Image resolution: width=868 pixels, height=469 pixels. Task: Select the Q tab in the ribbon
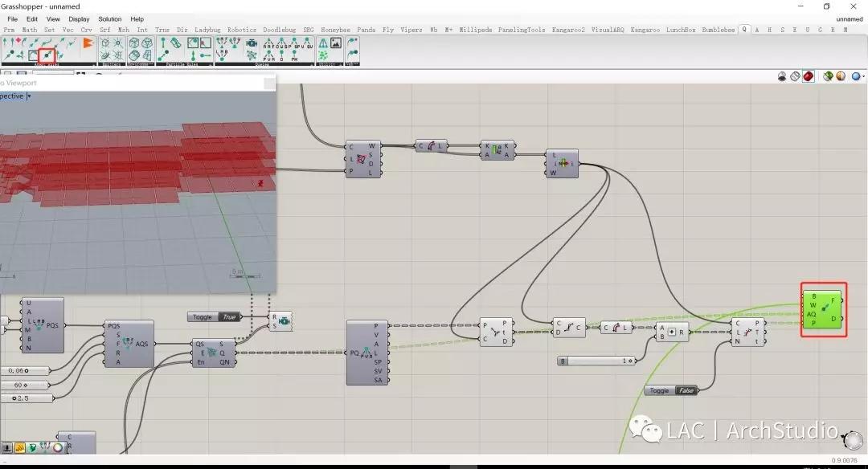pyautogui.click(x=744, y=30)
